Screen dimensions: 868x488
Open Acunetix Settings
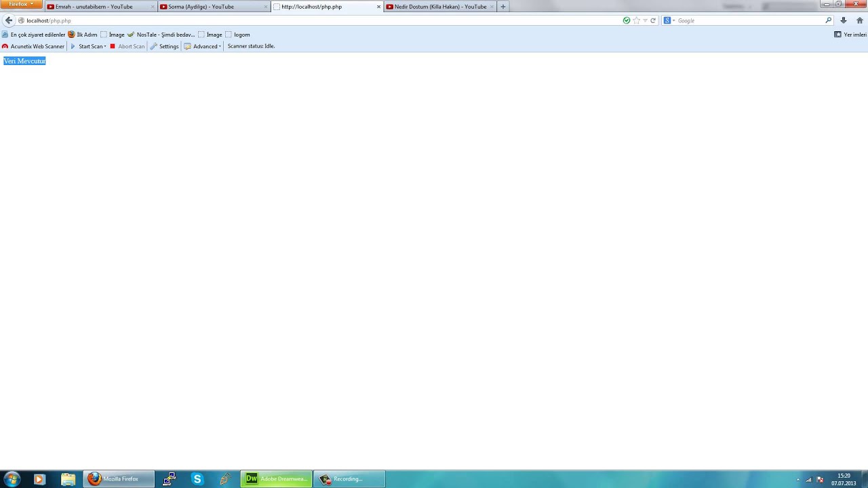point(164,46)
